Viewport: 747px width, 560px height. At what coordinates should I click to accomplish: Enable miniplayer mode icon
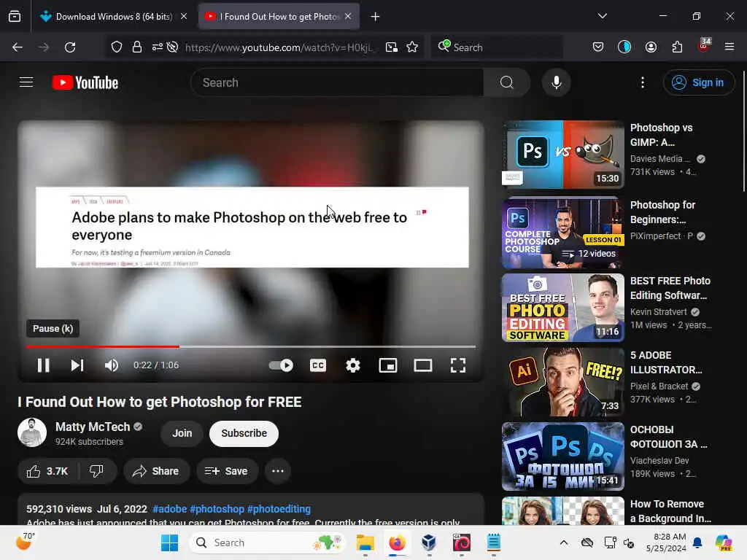click(x=388, y=365)
